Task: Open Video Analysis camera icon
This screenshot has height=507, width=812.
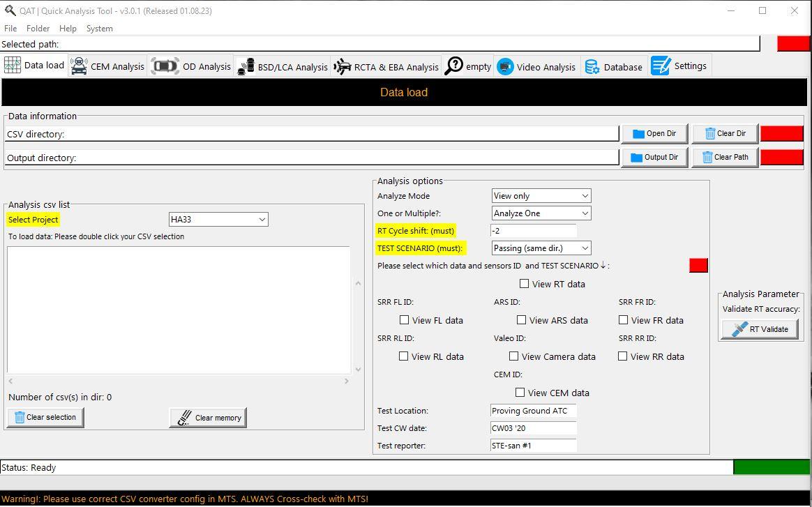Action: (505, 67)
